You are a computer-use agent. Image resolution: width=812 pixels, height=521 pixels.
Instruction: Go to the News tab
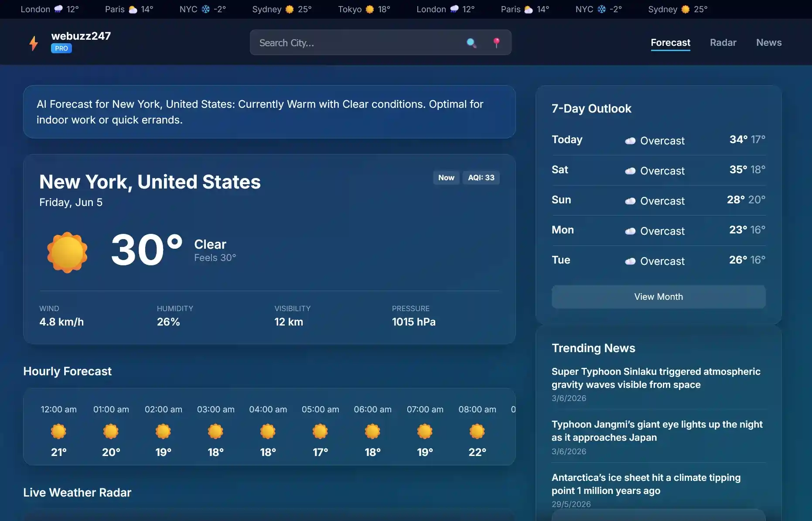pos(769,43)
